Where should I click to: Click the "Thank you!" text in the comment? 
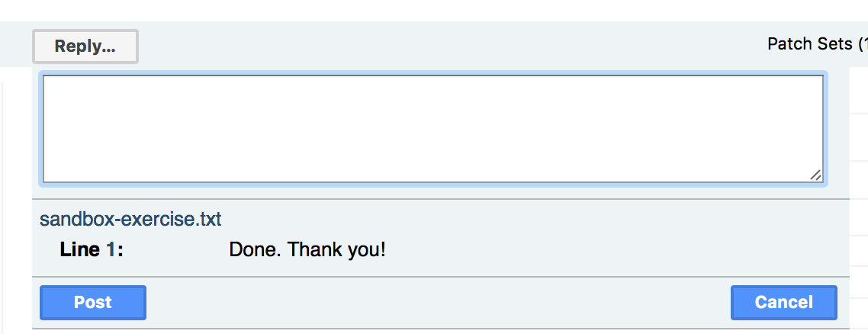tap(337, 249)
